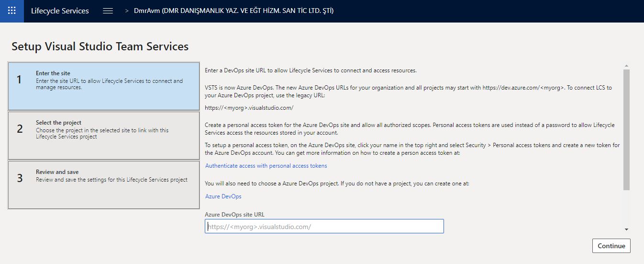This screenshot has width=644, height=264.
Task: Select step 3 Review and save
Action: 104,185
